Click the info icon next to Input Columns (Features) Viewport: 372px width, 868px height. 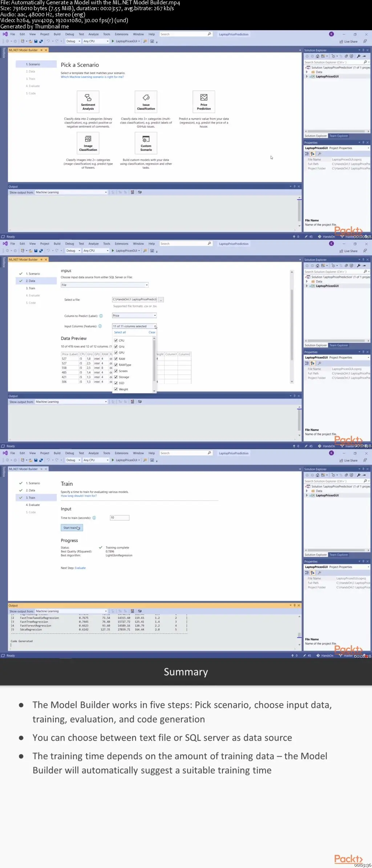click(x=100, y=326)
